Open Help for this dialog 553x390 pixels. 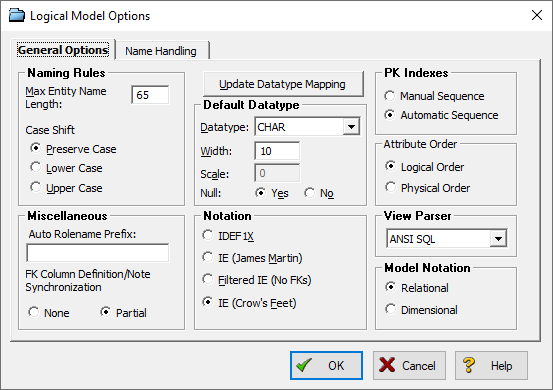tap(491, 365)
